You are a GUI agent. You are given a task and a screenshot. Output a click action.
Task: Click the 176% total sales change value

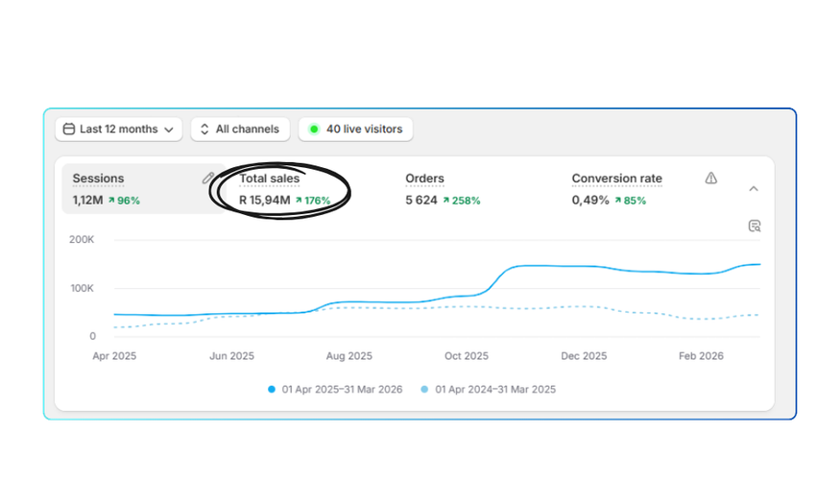tap(313, 201)
